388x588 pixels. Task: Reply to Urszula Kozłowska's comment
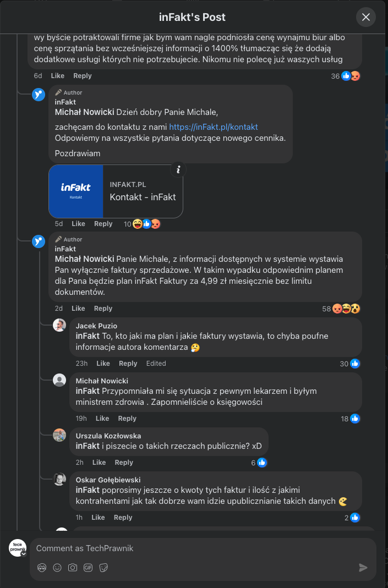(x=124, y=463)
